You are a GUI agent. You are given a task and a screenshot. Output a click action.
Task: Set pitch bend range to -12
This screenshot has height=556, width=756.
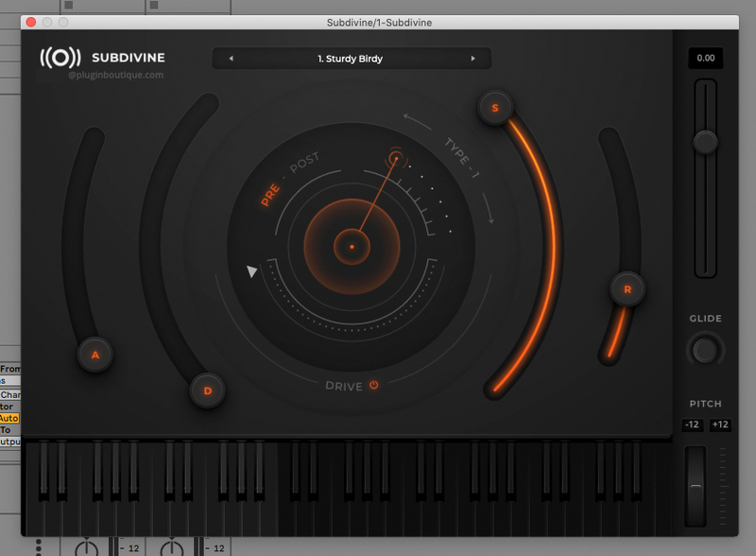point(692,425)
